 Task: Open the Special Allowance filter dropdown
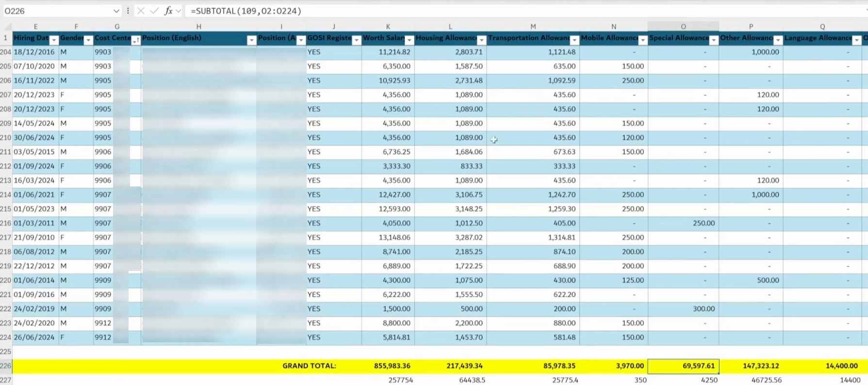point(713,40)
